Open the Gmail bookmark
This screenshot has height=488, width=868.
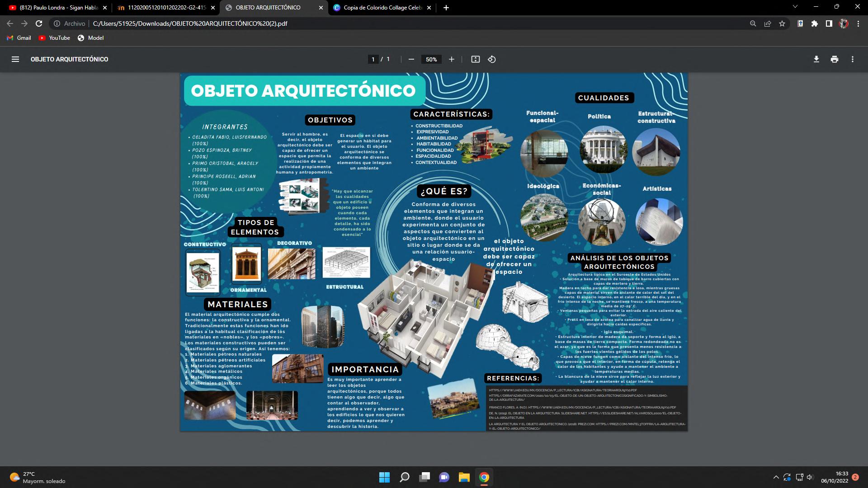(x=19, y=38)
